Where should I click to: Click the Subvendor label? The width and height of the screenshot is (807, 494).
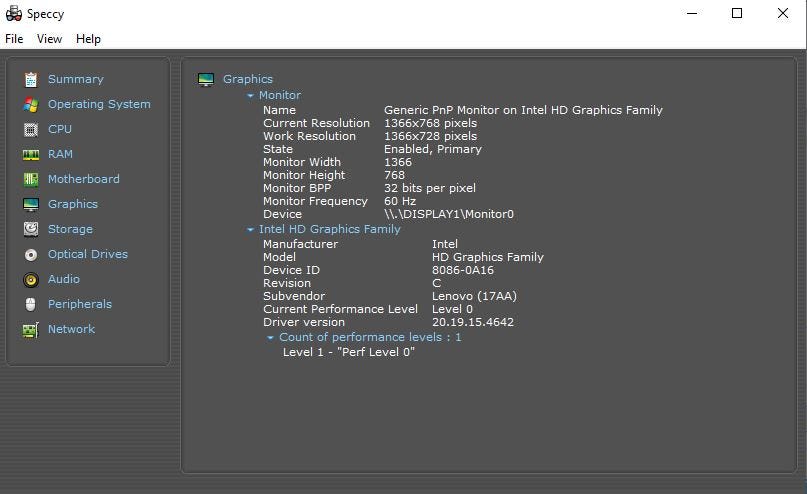coord(294,296)
